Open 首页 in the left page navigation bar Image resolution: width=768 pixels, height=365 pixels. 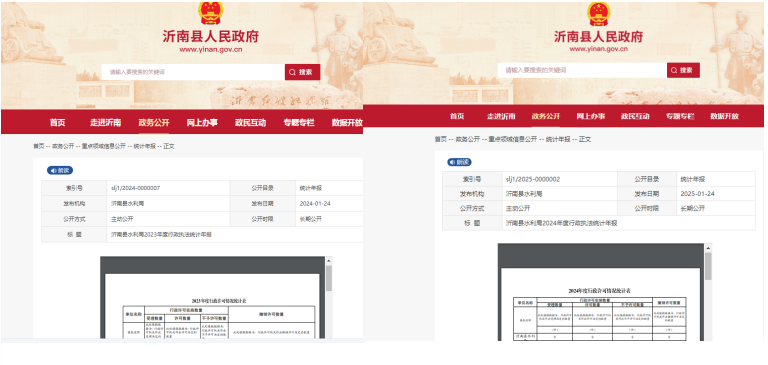click(x=57, y=122)
